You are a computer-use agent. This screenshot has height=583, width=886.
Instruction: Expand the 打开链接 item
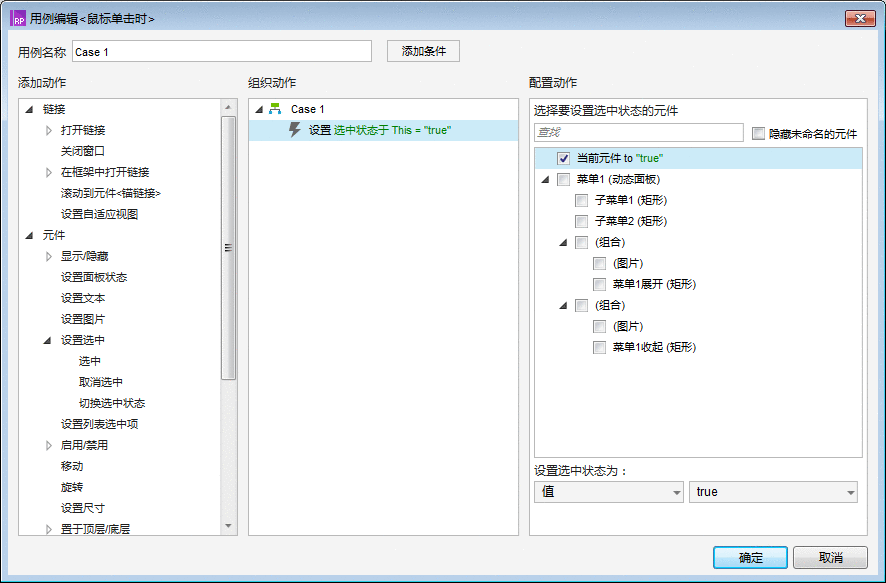click(49, 130)
